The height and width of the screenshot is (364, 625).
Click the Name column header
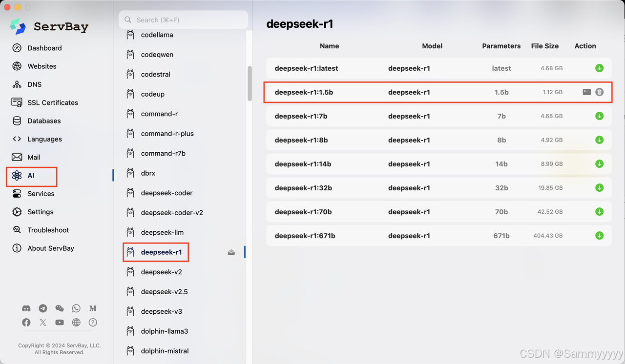coord(329,46)
